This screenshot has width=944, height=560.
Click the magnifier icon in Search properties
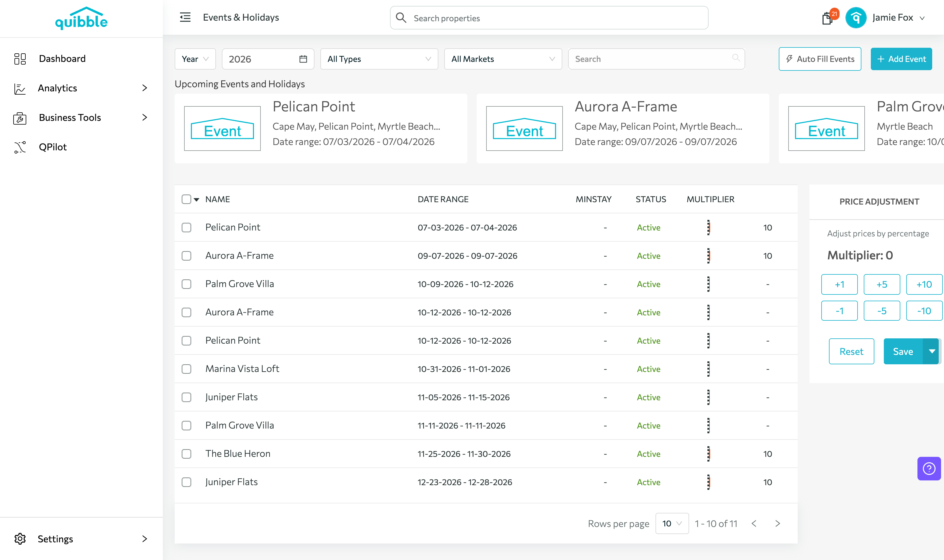[401, 18]
